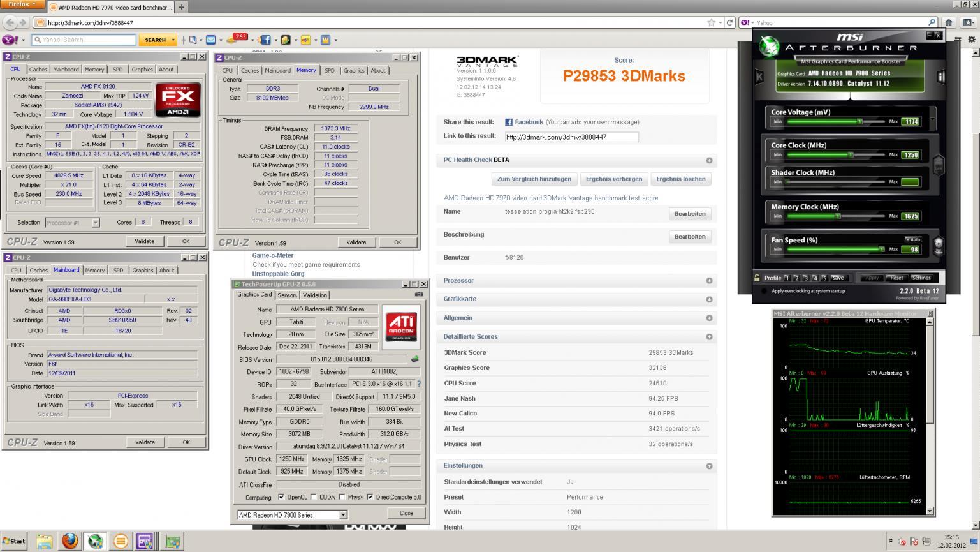980x552 pixels.
Task: Open Windows Explorer from the taskbar
Action: (45, 541)
